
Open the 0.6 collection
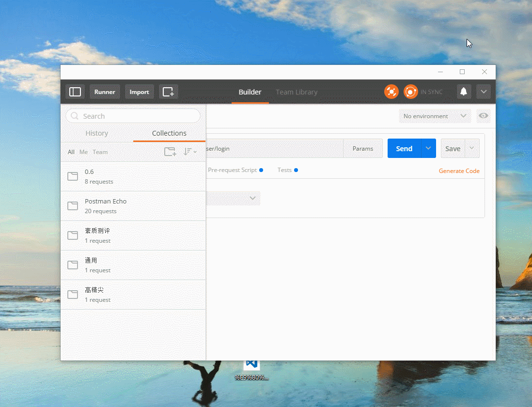click(133, 176)
